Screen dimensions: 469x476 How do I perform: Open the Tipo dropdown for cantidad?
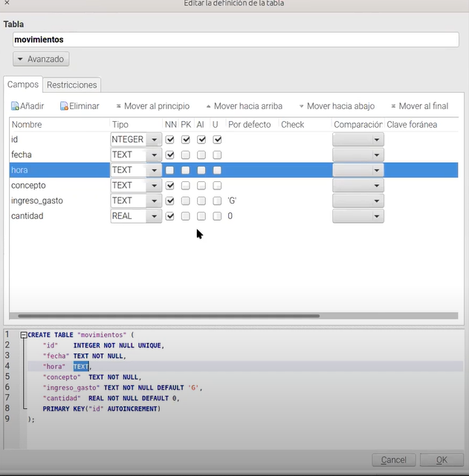click(154, 216)
